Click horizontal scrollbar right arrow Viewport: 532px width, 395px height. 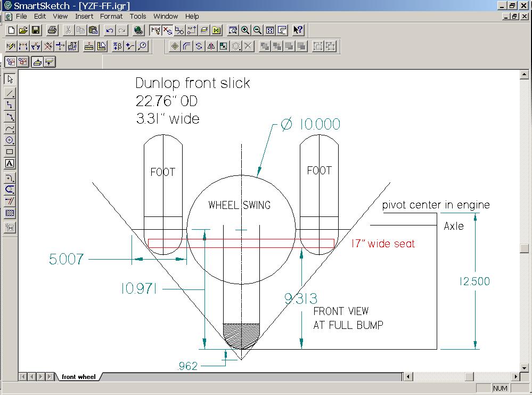tap(515, 377)
